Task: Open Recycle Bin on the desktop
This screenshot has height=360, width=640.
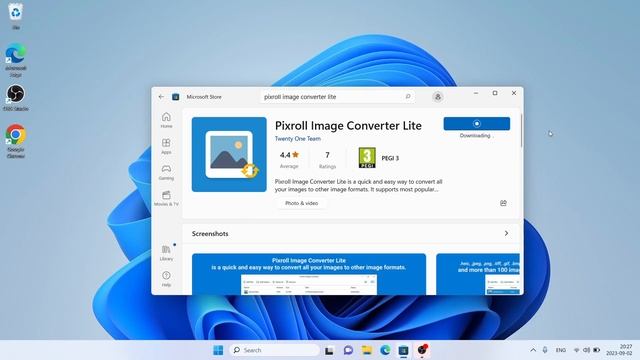Action: click(16, 16)
